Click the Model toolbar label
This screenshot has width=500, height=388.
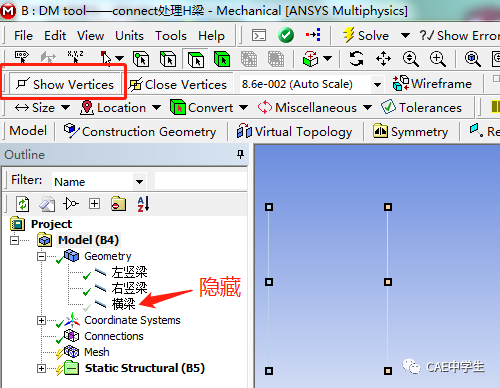pos(28,131)
